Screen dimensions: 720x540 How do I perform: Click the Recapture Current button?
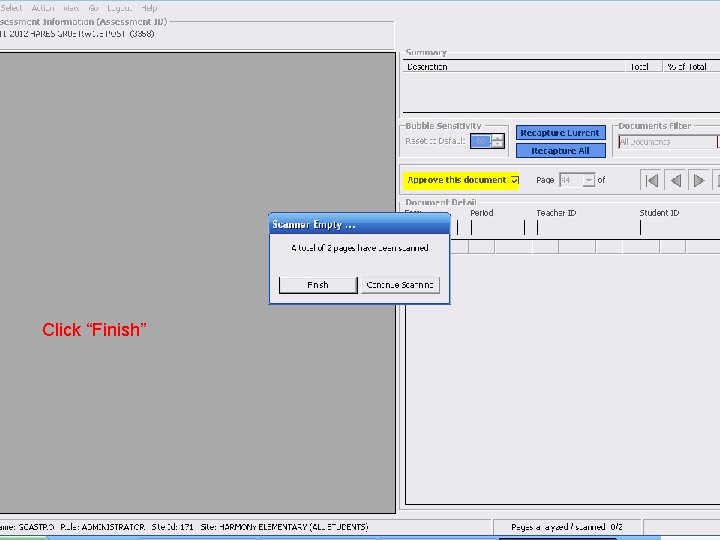tap(560, 133)
